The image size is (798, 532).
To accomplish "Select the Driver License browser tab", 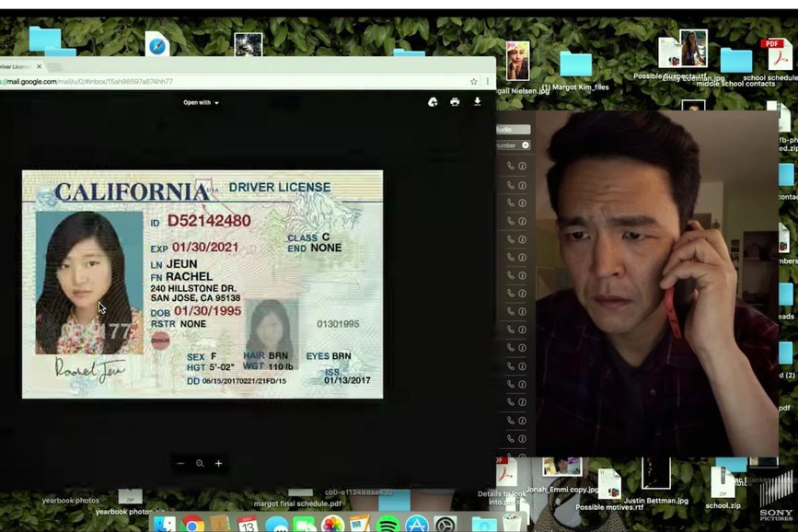I will 20,66.
